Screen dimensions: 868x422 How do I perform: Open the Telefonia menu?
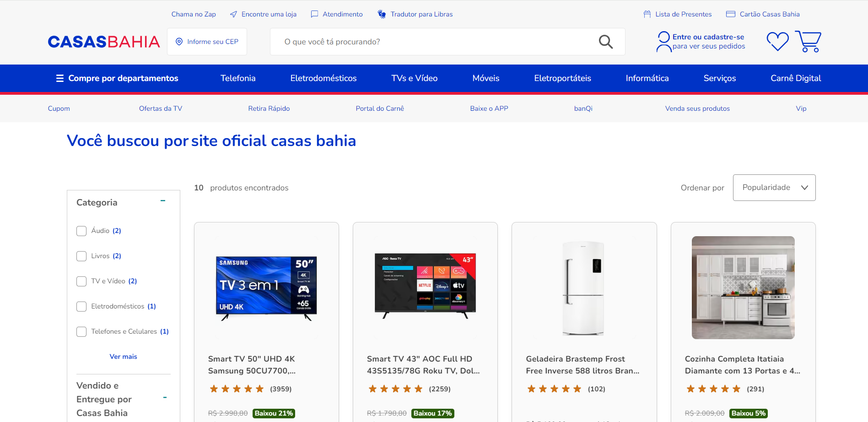pyautogui.click(x=238, y=78)
